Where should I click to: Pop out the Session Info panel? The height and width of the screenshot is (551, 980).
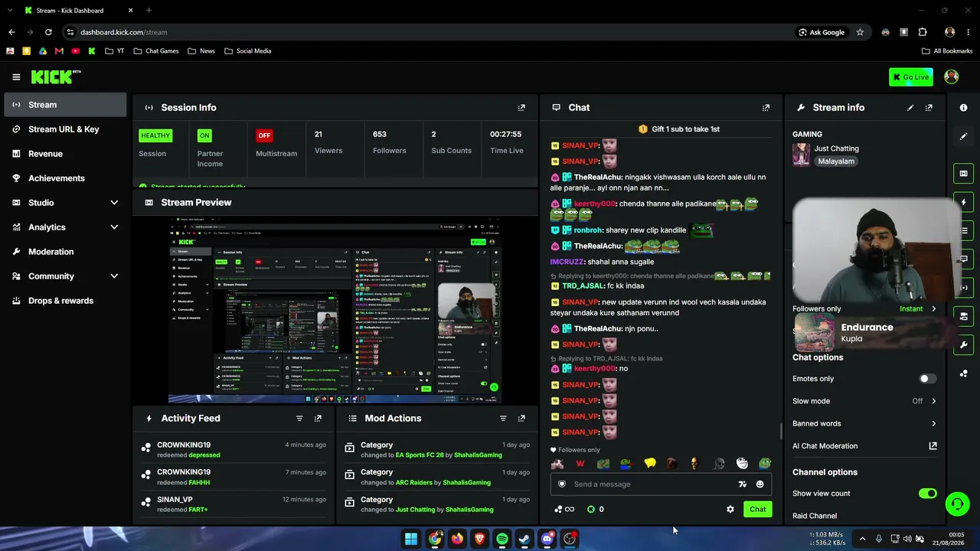click(x=521, y=108)
